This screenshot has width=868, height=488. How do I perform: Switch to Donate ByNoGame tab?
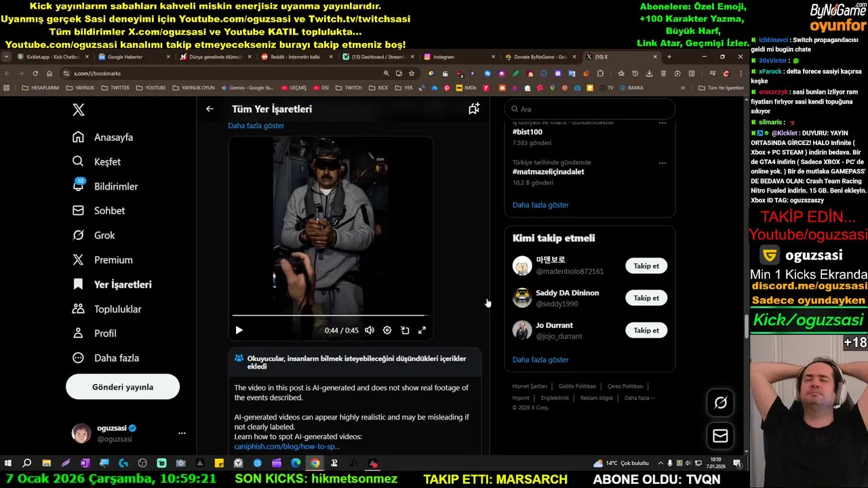[x=540, y=57]
